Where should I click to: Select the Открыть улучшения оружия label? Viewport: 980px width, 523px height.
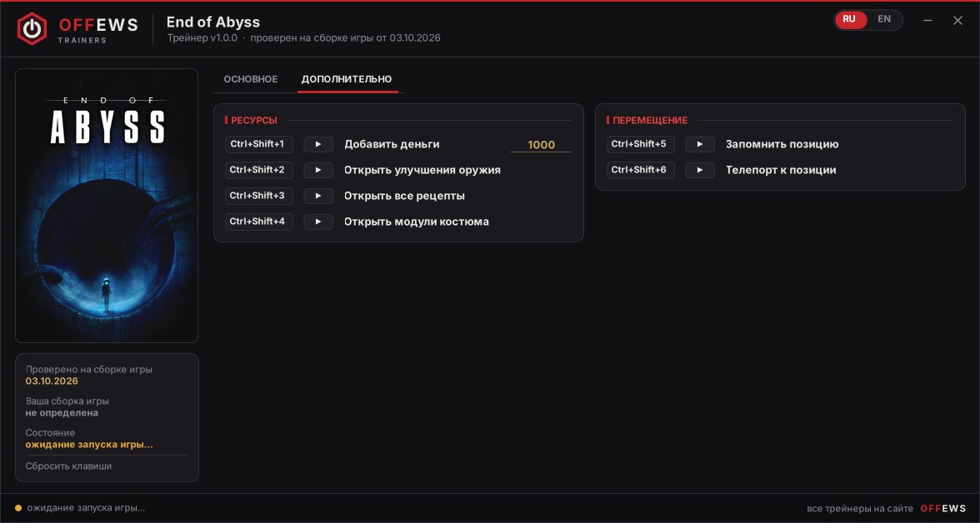(x=422, y=170)
